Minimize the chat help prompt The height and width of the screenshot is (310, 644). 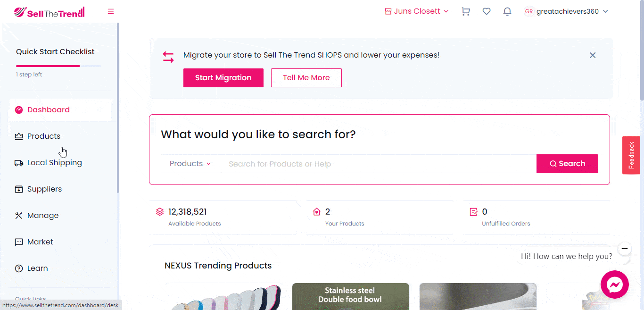click(625, 248)
